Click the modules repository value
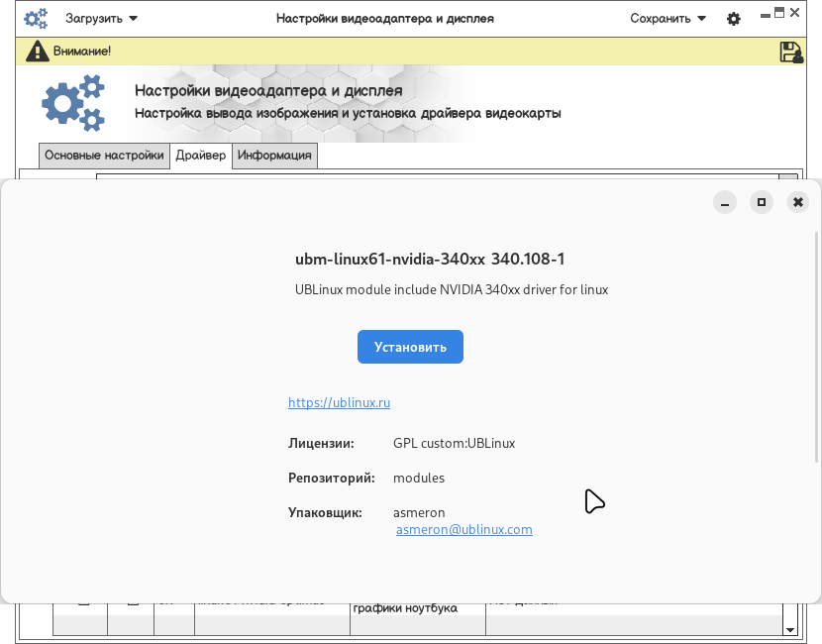This screenshot has width=822, height=644. click(419, 478)
